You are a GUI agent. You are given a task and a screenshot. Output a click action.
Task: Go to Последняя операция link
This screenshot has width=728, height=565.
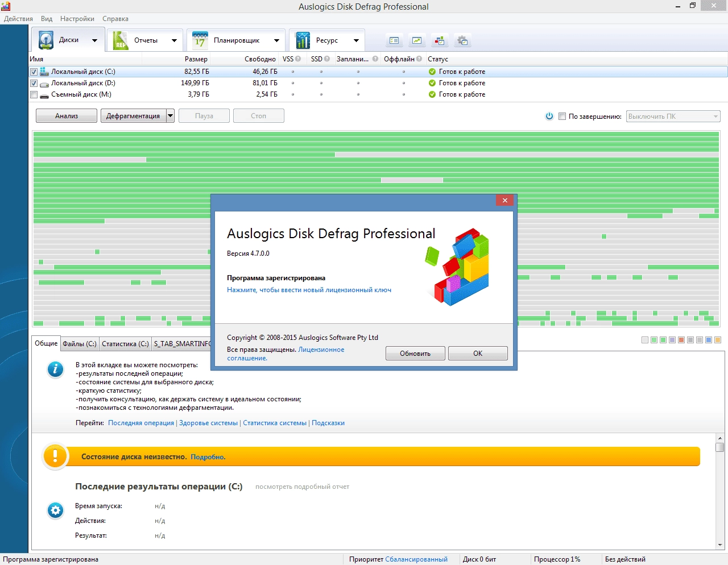(x=141, y=423)
